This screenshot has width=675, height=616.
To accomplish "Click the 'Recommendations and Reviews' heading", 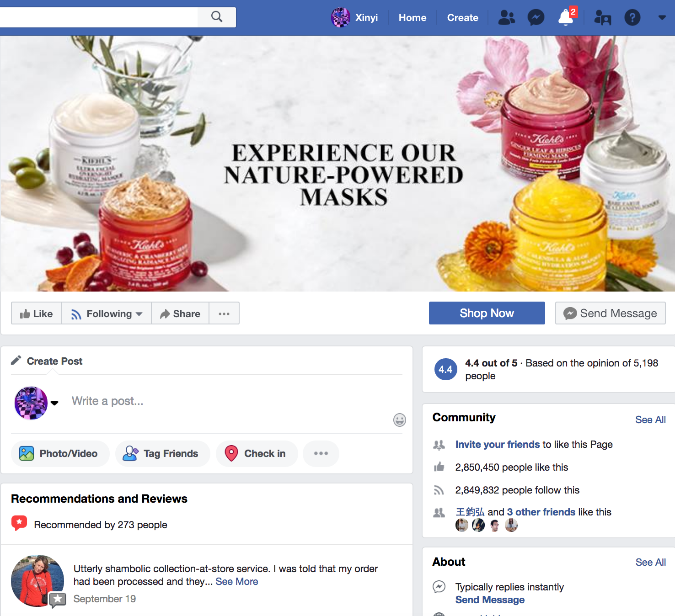I will click(x=99, y=499).
